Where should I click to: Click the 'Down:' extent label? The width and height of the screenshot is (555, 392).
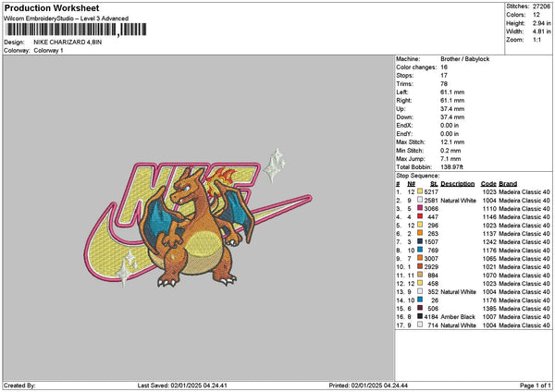pyautogui.click(x=404, y=117)
